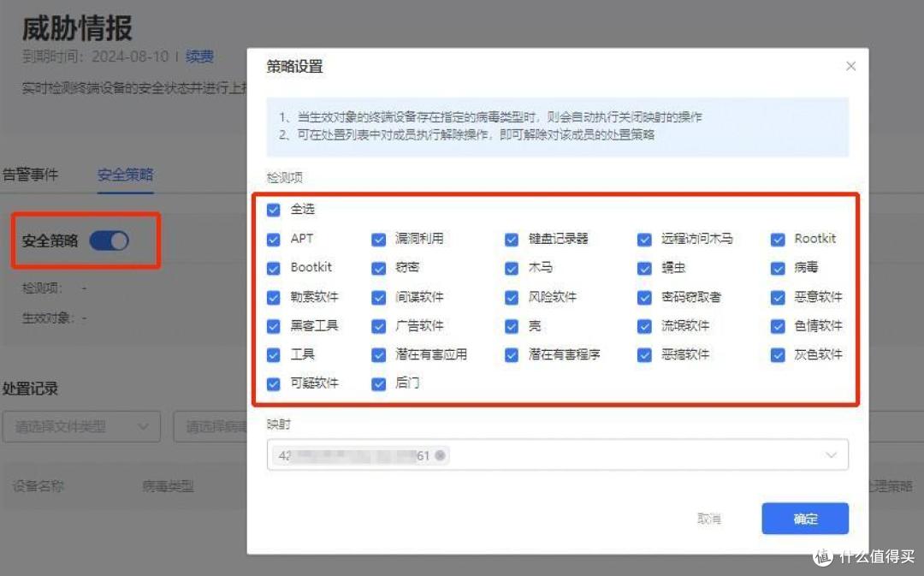Uncheck the 远程访问木马 checkbox
The height and width of the screenshot is (576, 924).
click(644, 240)
